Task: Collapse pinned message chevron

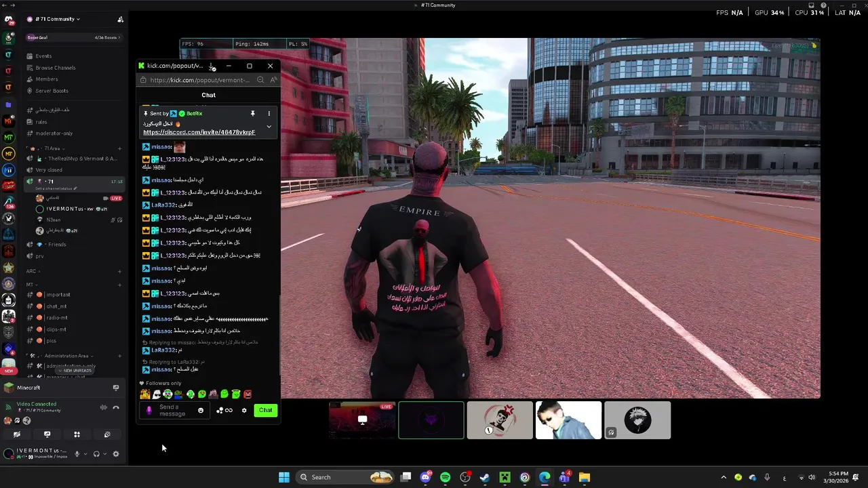Action: tap(269, 127)
